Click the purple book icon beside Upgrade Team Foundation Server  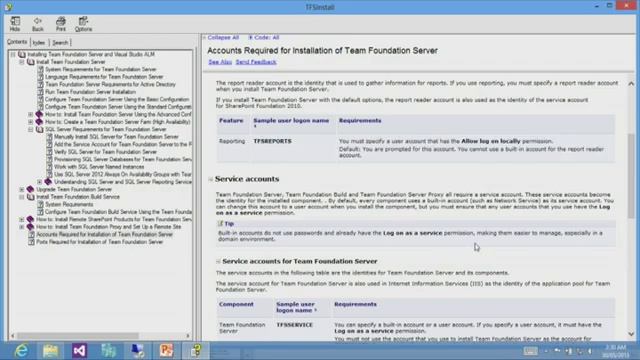coord(31,189)
